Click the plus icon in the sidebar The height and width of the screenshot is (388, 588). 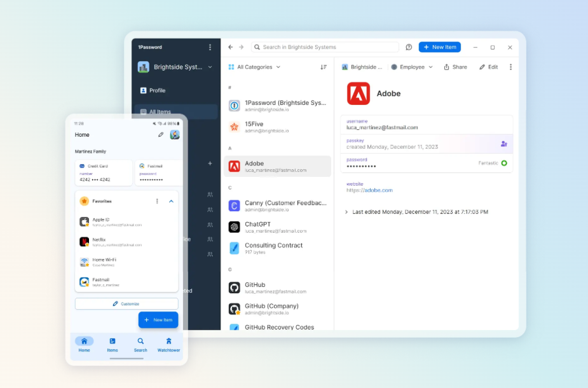(210, 163)
